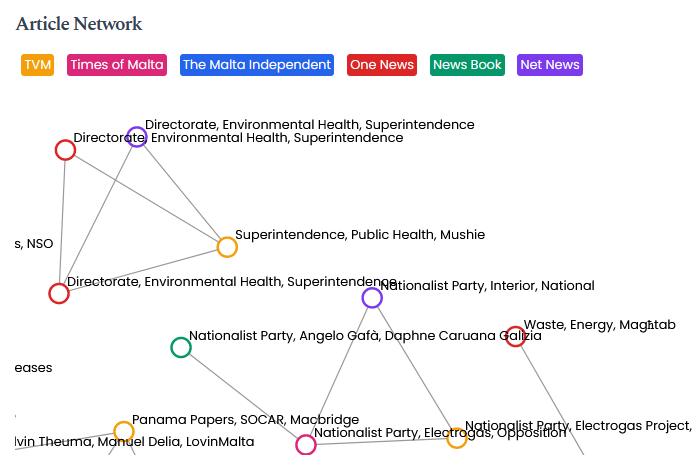
Task: Click the "Superintendence, Public Health, Mushie" label text
Action: click(359, 235)
